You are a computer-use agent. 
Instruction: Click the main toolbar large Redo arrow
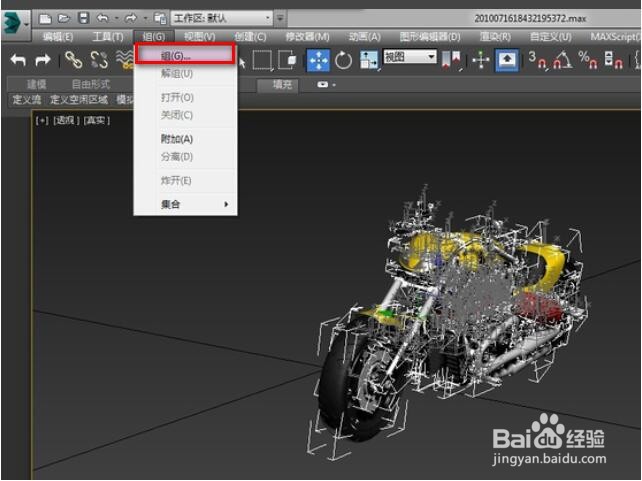coord(43,60)
